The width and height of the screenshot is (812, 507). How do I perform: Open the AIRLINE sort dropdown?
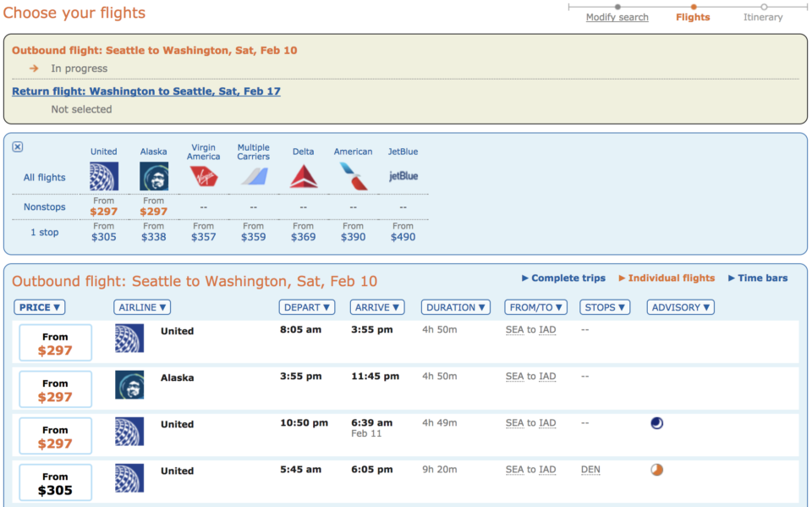coord(142,307)
